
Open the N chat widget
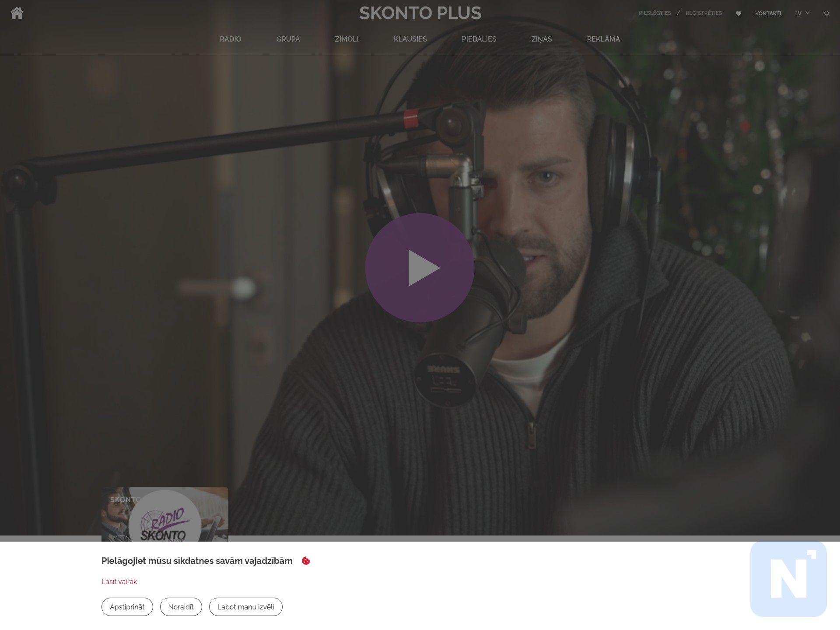(788, 579)
